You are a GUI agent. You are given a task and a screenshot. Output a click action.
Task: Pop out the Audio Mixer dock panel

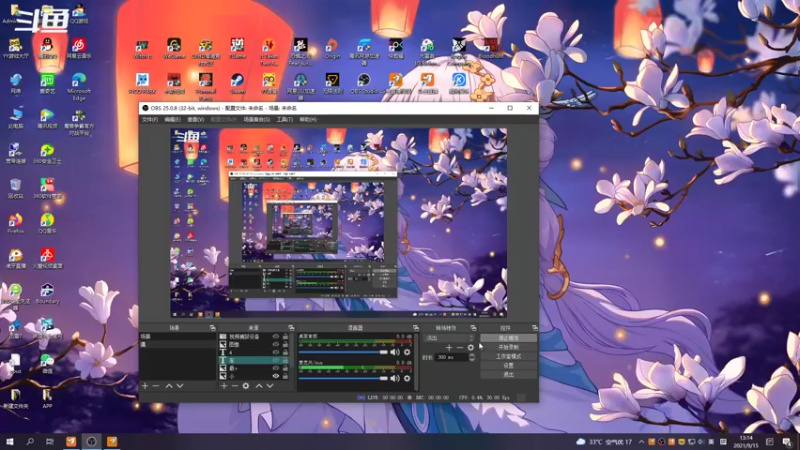pyautogui.click(x=416, y=328)
